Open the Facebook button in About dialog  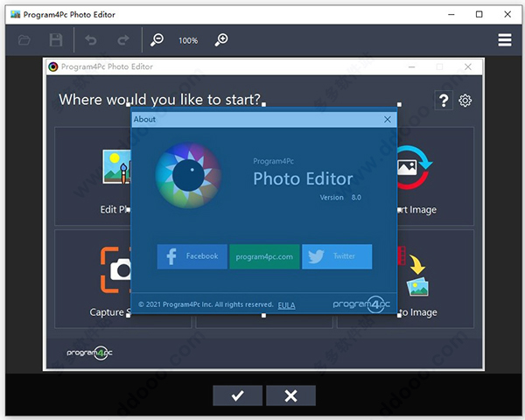coord(192,256)
